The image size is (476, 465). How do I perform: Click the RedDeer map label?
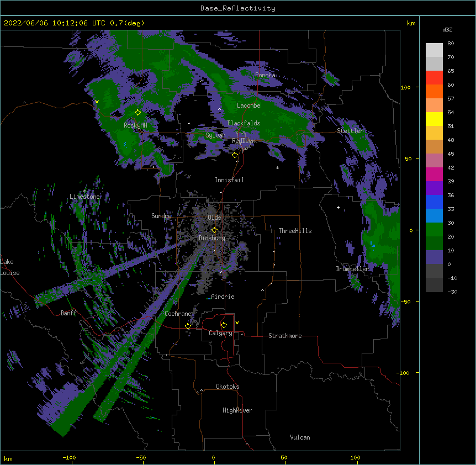[243, 141]
